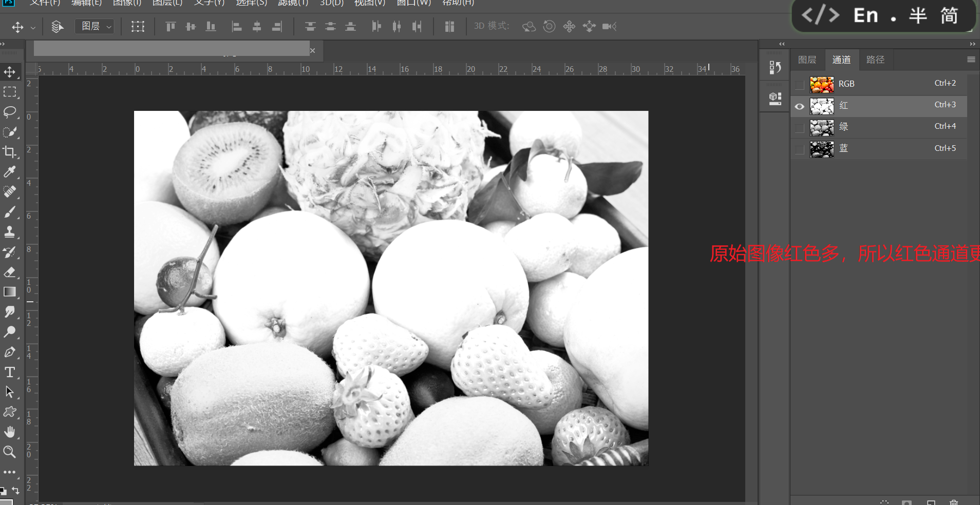Image resolution: width=980 pixels, height=505 pixels.
Task: Open the Edit Toolbar ellipsis menu
Action: [x=10, y=472]
